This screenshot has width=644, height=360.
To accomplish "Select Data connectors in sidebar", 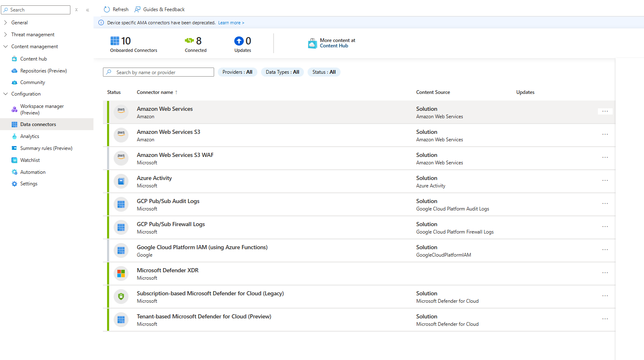I will (x=47, y=124).
